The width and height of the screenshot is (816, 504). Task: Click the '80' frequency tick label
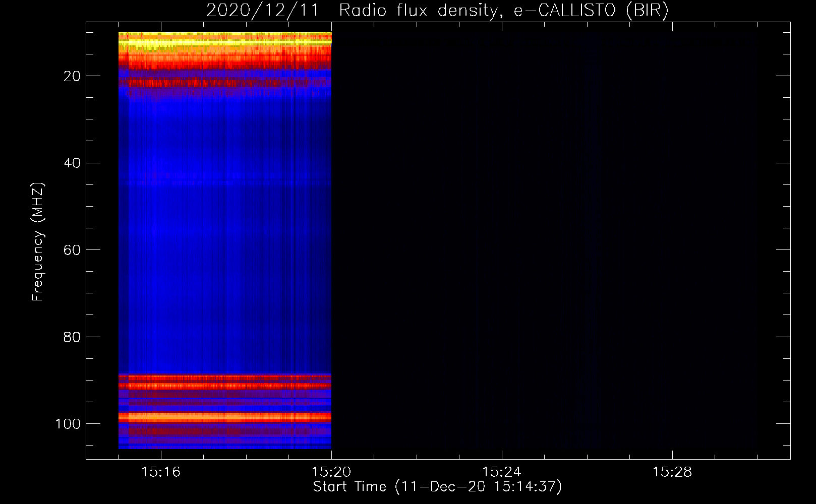coord(72,337)
